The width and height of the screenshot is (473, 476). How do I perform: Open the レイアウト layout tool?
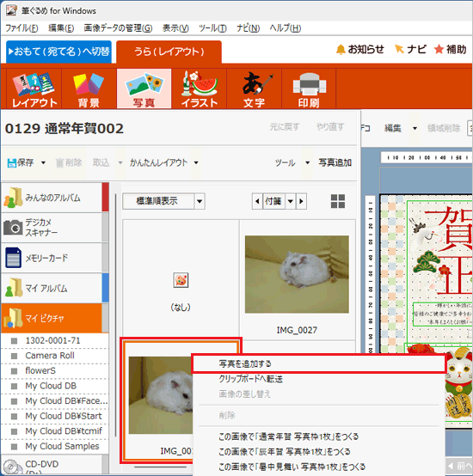click(34, 88)
